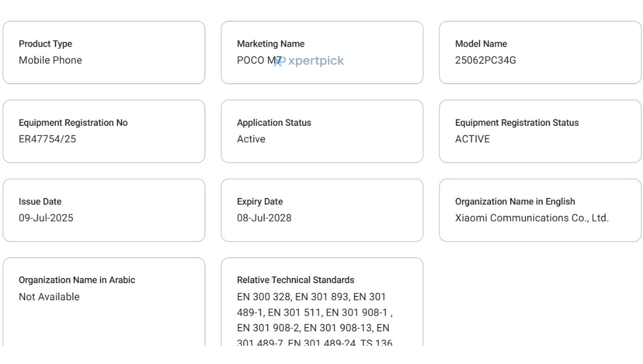This screenshot has height=364, width=643.
Task: Click the Issue Date card
Action: pyautogui.click(x=104, y=210)
